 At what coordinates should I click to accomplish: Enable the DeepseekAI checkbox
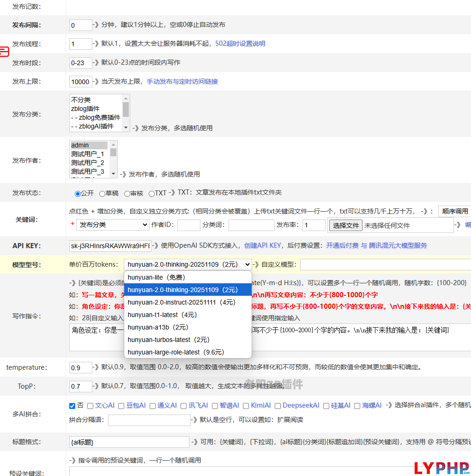point(278,406)
